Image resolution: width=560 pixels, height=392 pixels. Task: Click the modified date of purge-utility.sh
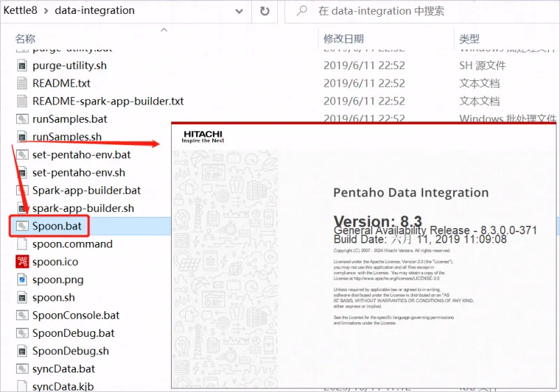tap(364, 66)
